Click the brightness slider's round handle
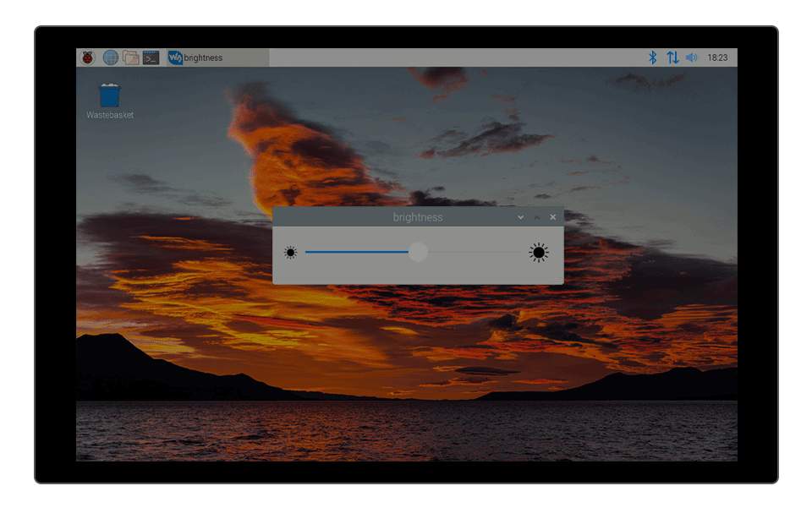The width and height of the screenshot is (812, 524). (x=418, y=252)
